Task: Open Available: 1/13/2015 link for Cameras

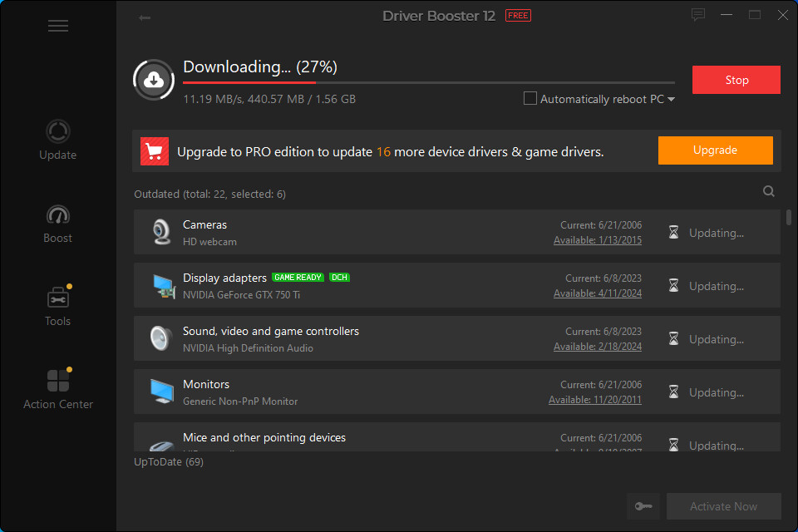Action: [598, 240]
